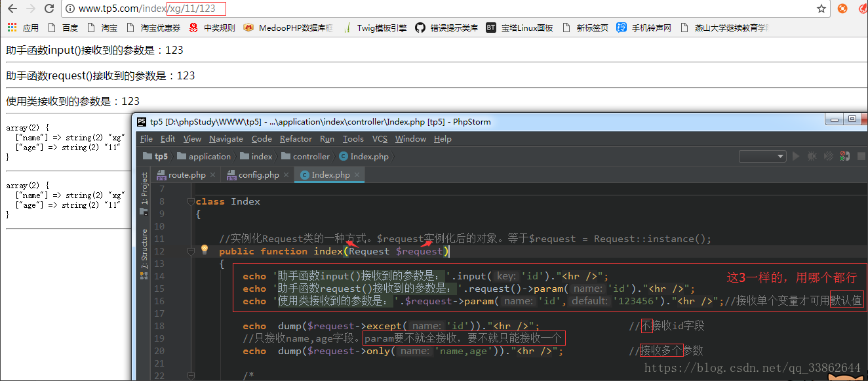Viewport: 868px width, 381px height.
Task: Open the Run menu
Action: (x=327, y=138)
